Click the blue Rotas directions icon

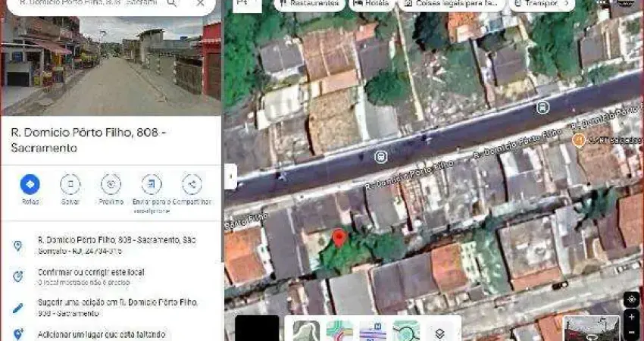30,184
